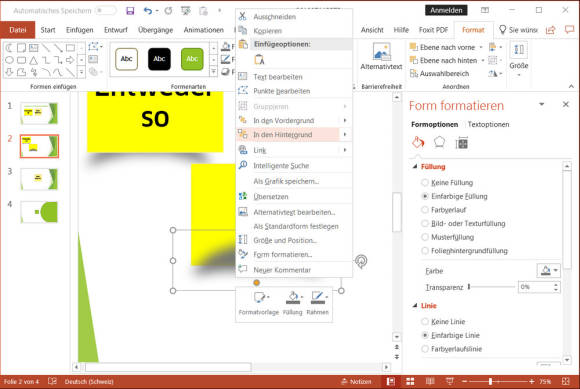Viewport: 580px width, 389px height.
Task: Switch to slide sorter view icon
Action: (x=410, y=381)
